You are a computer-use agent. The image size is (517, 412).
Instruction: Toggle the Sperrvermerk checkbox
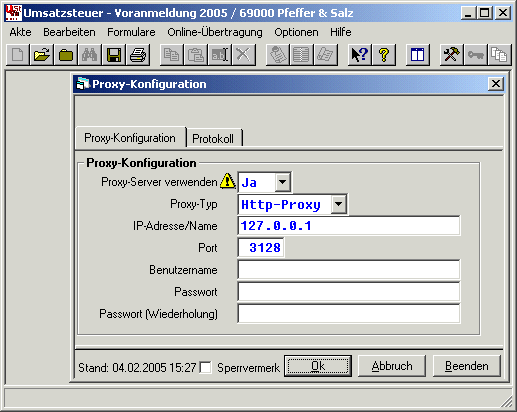click(x=205, y=367)
